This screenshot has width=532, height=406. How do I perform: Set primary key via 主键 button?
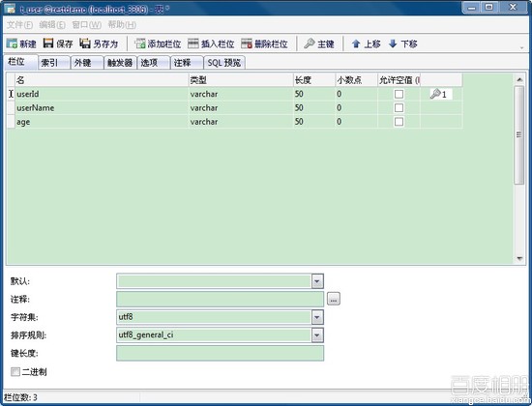(319, 43)
